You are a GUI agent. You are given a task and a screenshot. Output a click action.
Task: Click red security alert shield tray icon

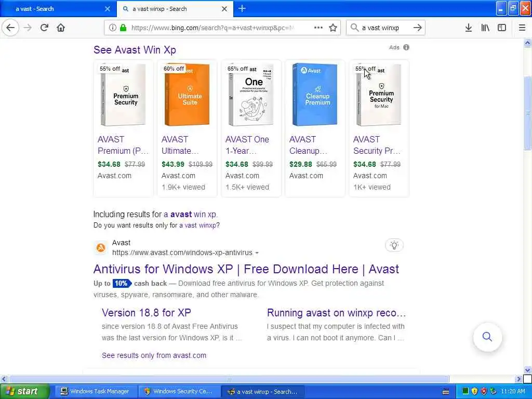click(484, 391)
